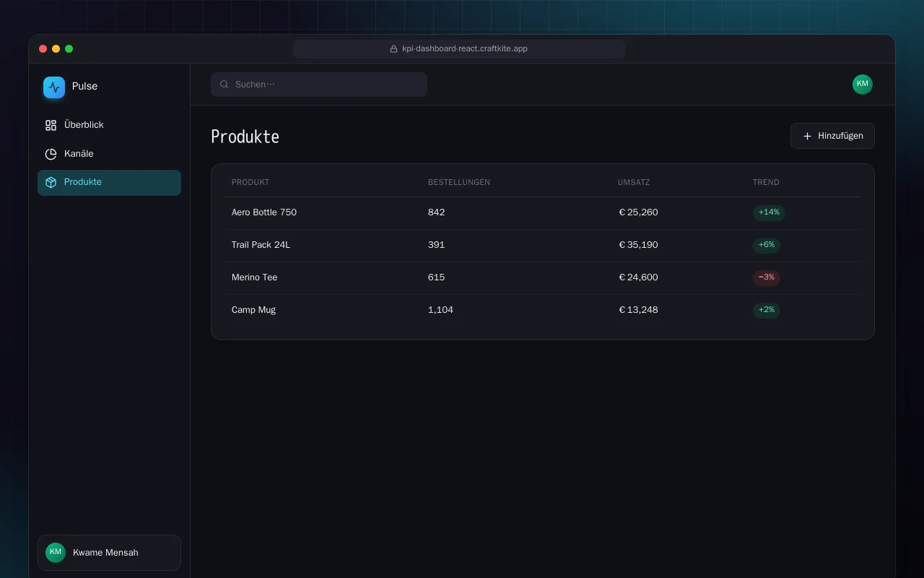The width and height of the screenshot is (924, 578).
Task: Click the Pulse app name
Action: tap(84, 87)
